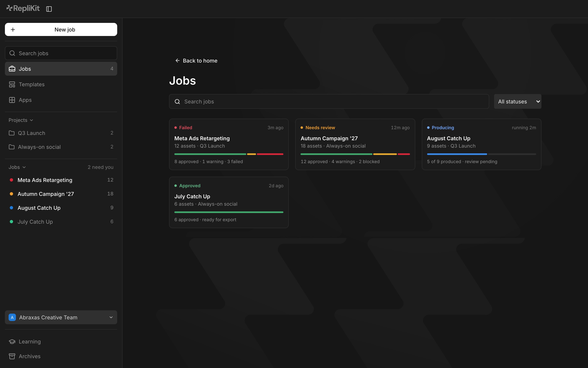Screen dimensions: 588x368
Task: Open the All statuses dropdown
Action: pos(518,101)
